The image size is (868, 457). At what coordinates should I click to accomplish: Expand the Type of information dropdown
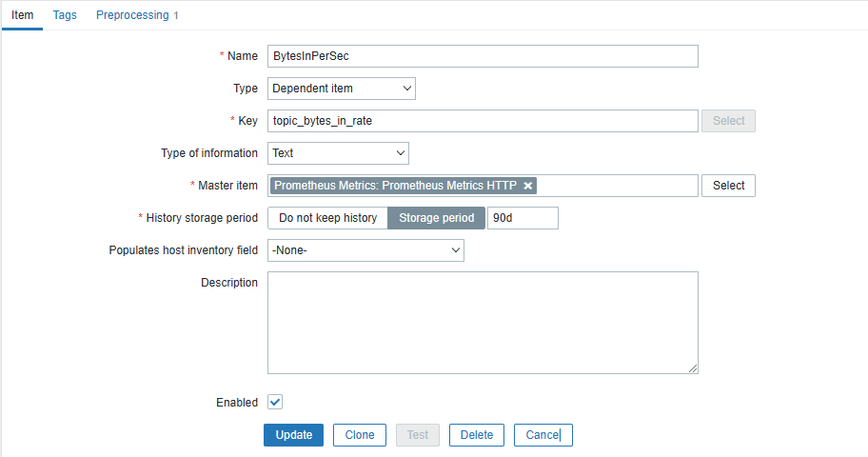click(x=338, y=153)
